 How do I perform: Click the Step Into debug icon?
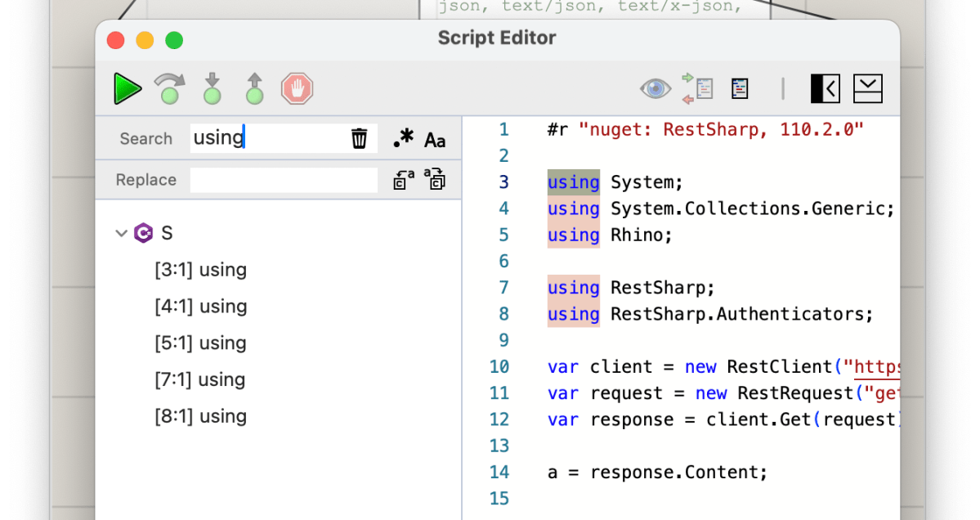213,88
